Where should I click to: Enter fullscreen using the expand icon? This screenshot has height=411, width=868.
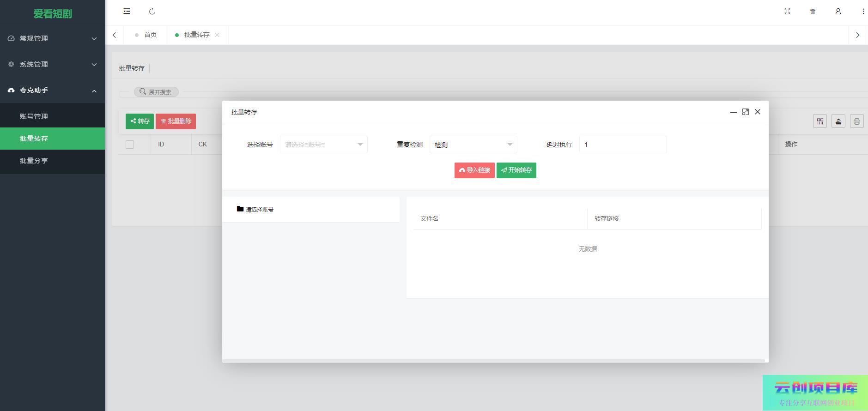[x=787, y=12]
